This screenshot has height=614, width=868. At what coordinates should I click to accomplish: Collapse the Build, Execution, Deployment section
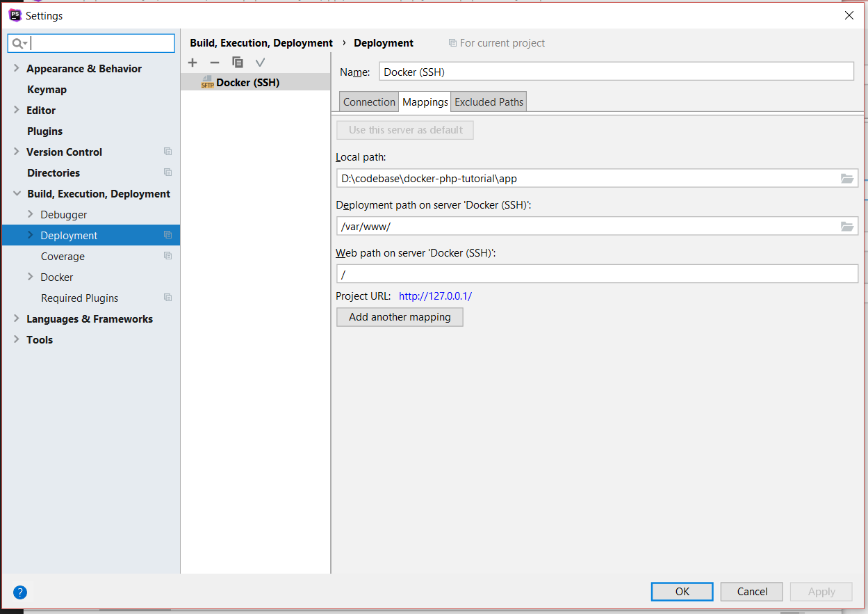click(x=17, y=193)
